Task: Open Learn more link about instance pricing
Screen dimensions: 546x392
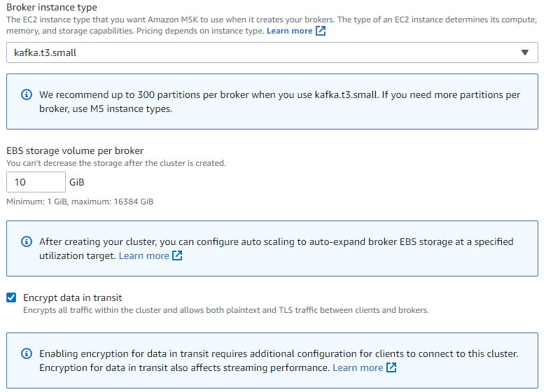Action: 289,31
